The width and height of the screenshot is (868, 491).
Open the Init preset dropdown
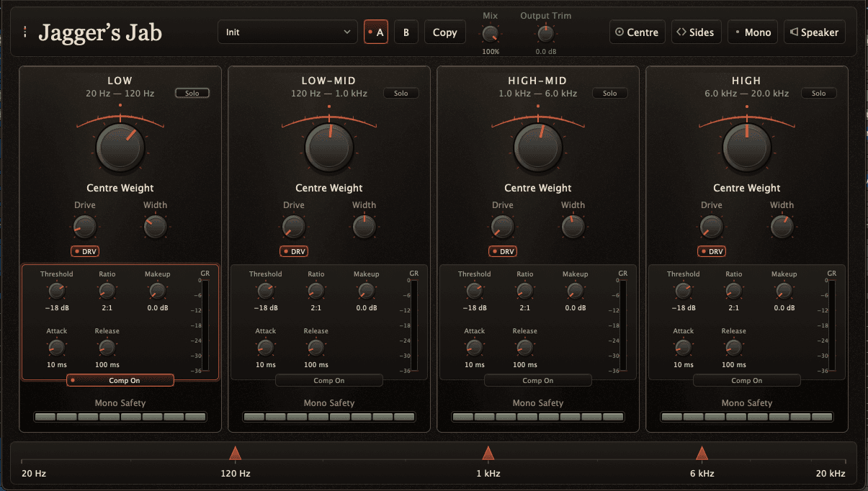pos(287,32)
